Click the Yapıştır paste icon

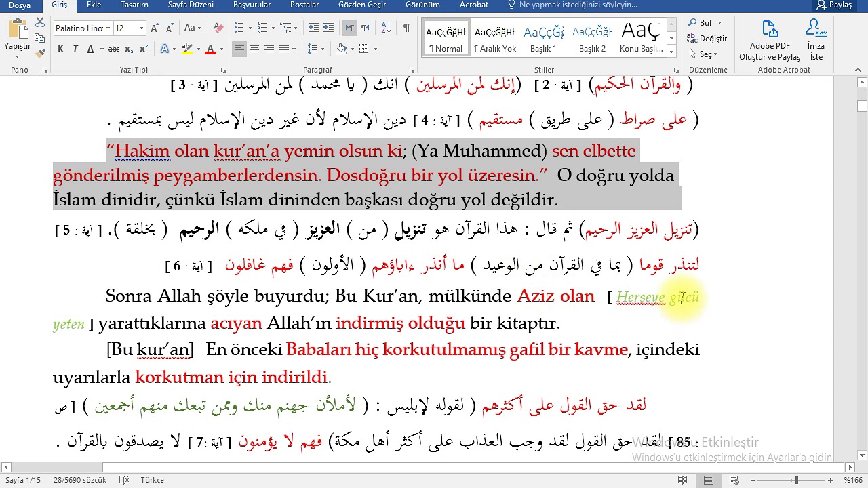(18, 30)
